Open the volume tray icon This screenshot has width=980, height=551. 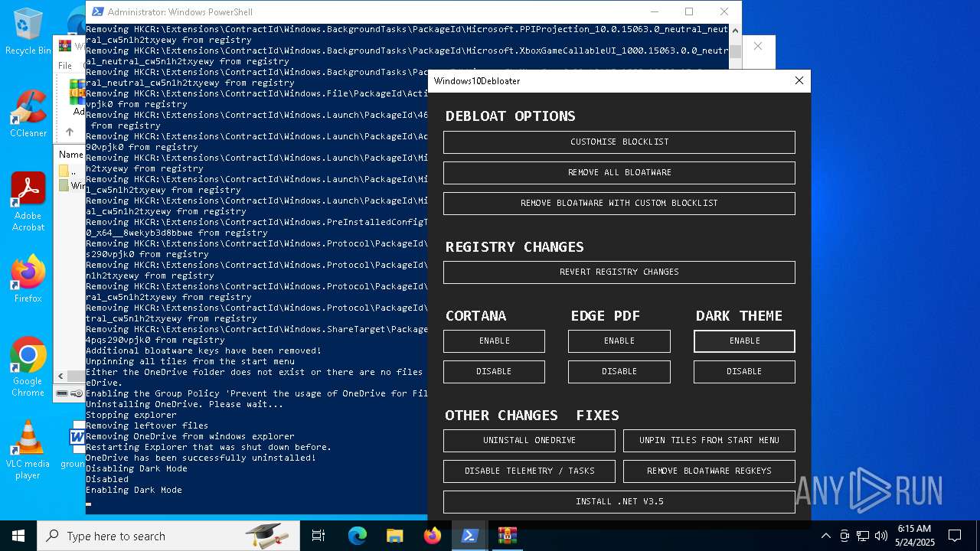881,536
